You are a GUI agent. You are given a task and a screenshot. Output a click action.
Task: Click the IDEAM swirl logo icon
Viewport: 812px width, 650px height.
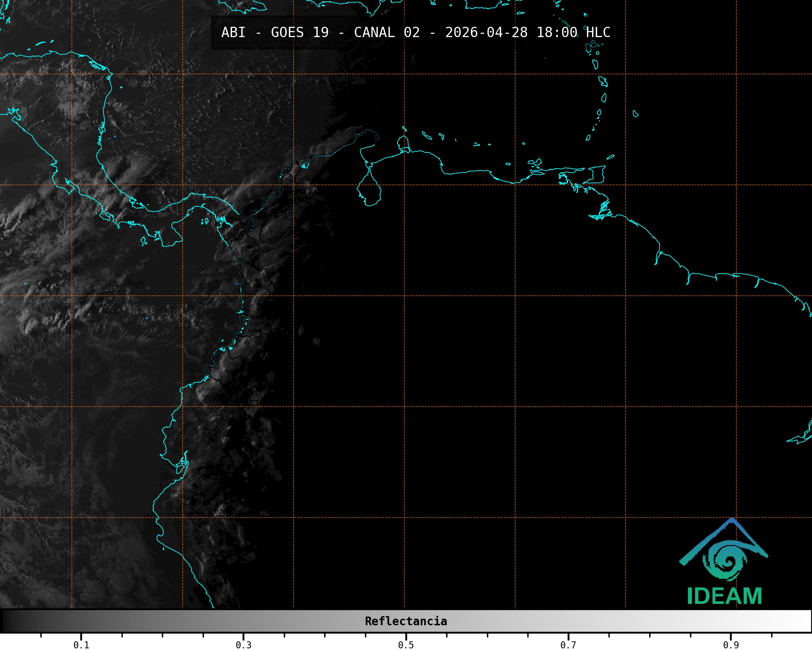(726, 560)
